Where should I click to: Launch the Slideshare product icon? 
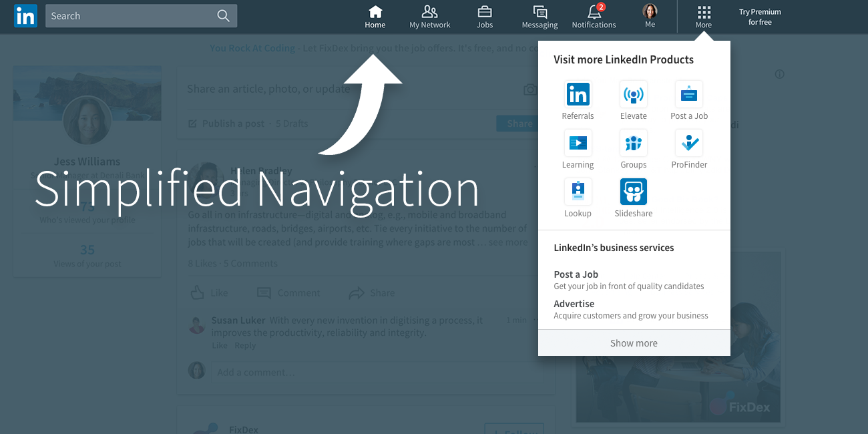coord(633,192)
